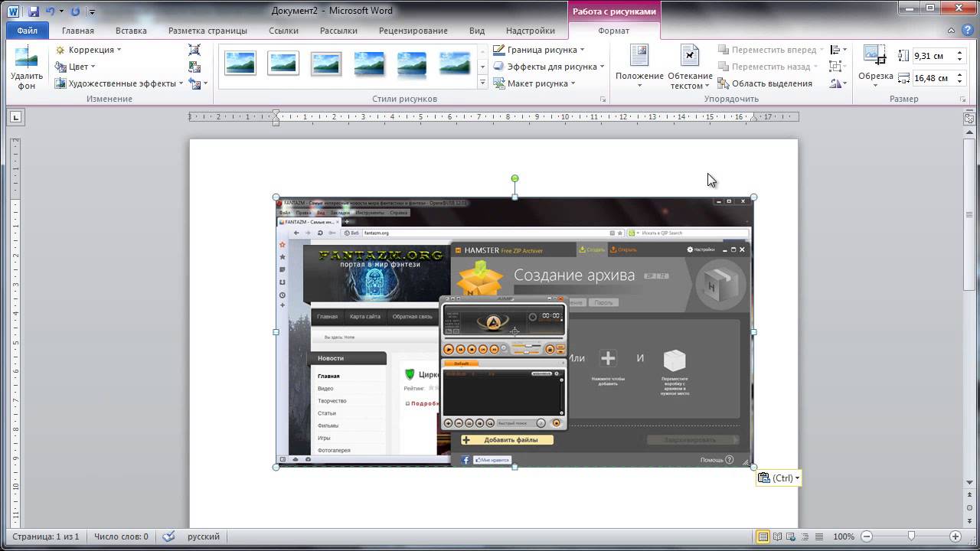
Task: Click the zoom in plus button
Action: coord(955,536)
